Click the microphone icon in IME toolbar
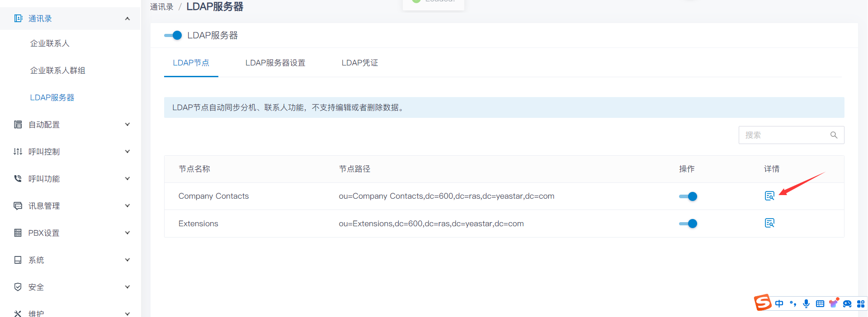Screen dimensions: 868x317 pyautogui.click(x=806, y=303)
